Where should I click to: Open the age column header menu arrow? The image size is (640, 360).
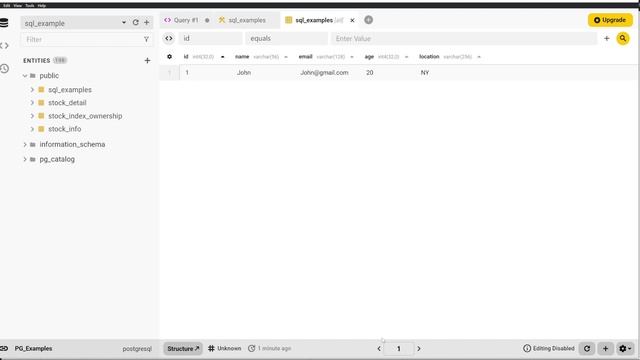tap(406, 57)
